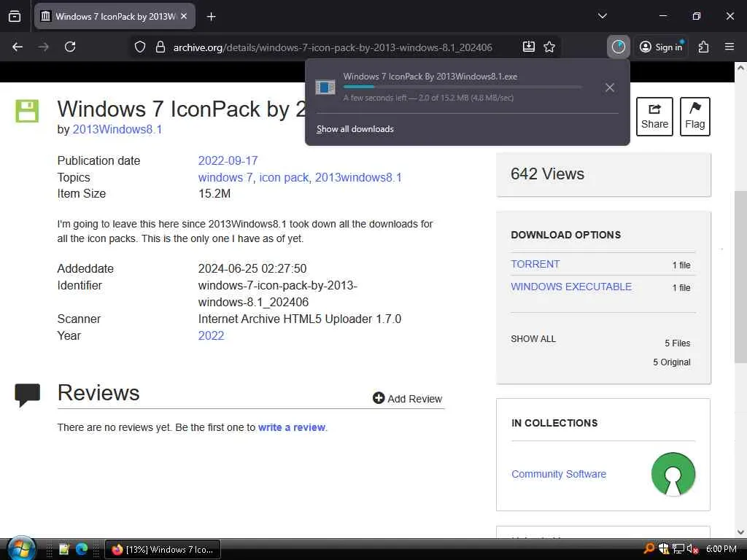Click publication date 2022-09-17 link
Screen dimensions: 747x560
click(x=228, y=160)
